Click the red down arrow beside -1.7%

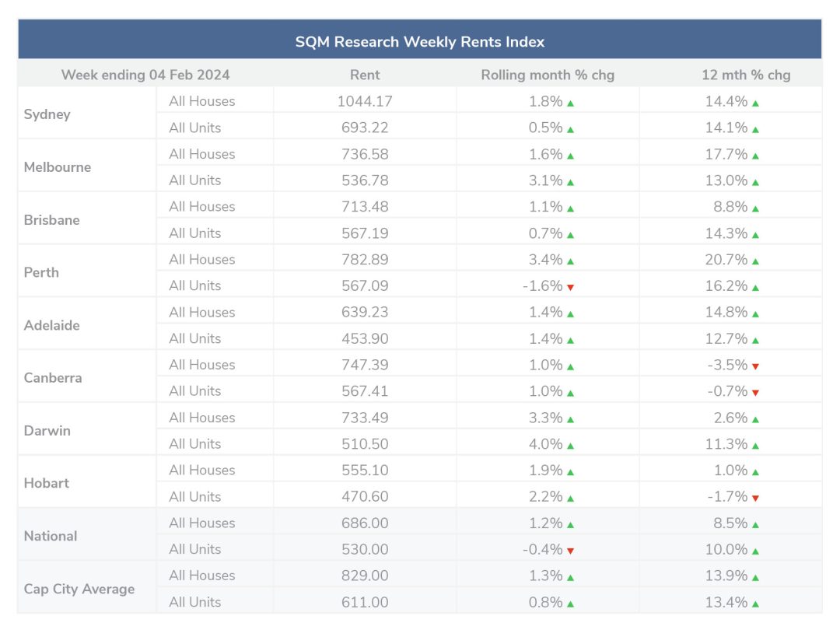pyautogui.click(x=755, y=499)
